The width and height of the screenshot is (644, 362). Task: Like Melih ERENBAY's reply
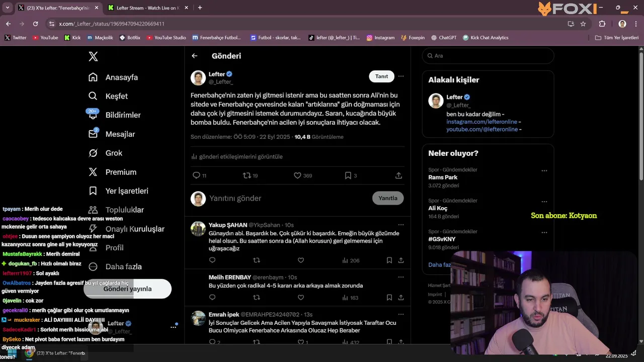click(x=301, y=298)
